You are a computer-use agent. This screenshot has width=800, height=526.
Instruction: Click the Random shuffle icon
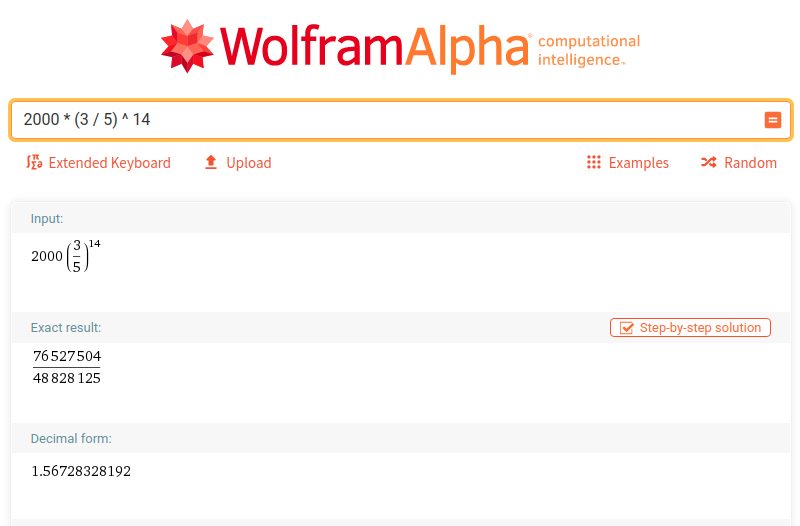pyautogui.click(x=709, y=162)
